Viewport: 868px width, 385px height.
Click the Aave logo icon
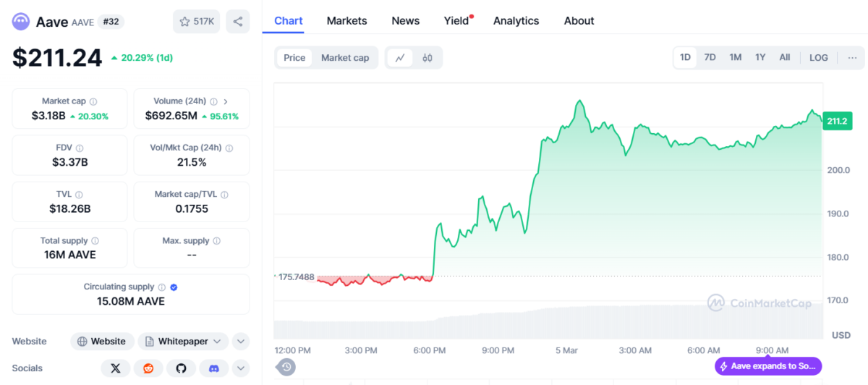click(x=21, y=22)
